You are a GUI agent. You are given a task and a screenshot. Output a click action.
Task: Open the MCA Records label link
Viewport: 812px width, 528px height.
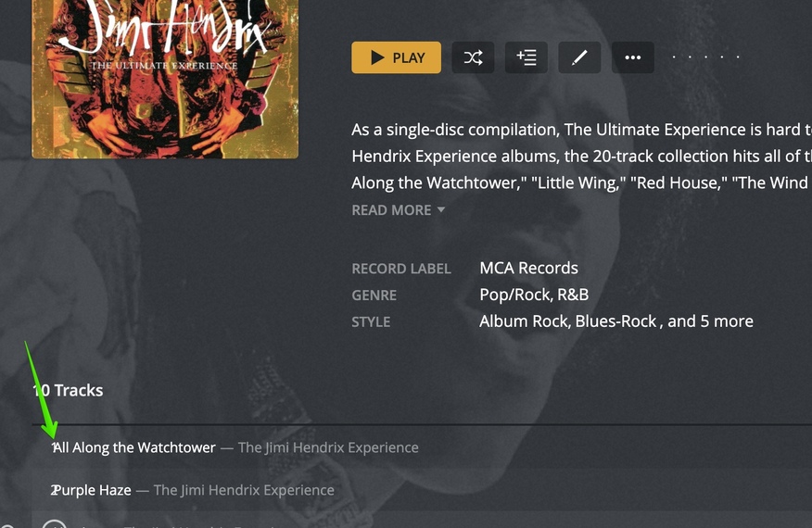[x=528, y=268]
